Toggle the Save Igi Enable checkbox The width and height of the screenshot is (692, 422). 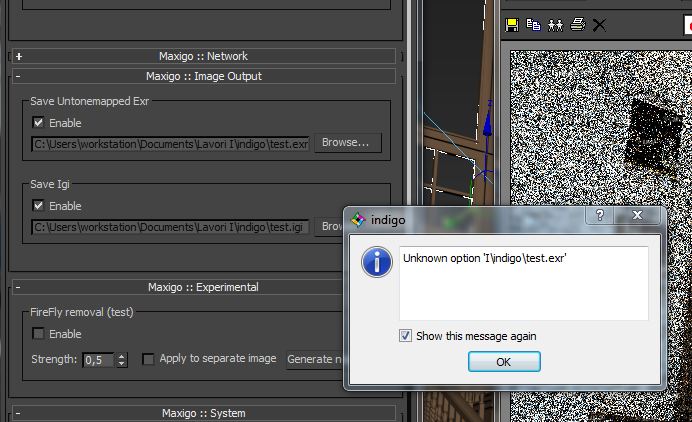click(38, 206)
